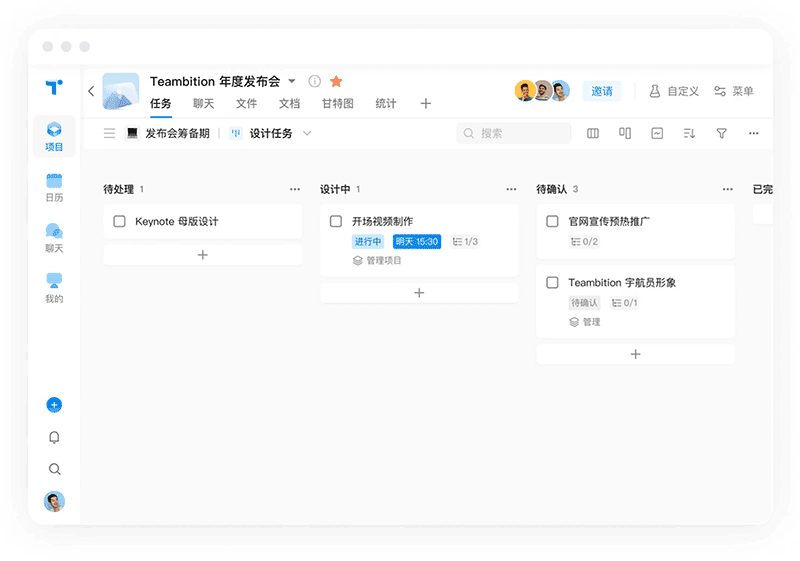Click the 明天 15:30 due date tag
This screenshot has height=561, width=800.
coord(417,242)
